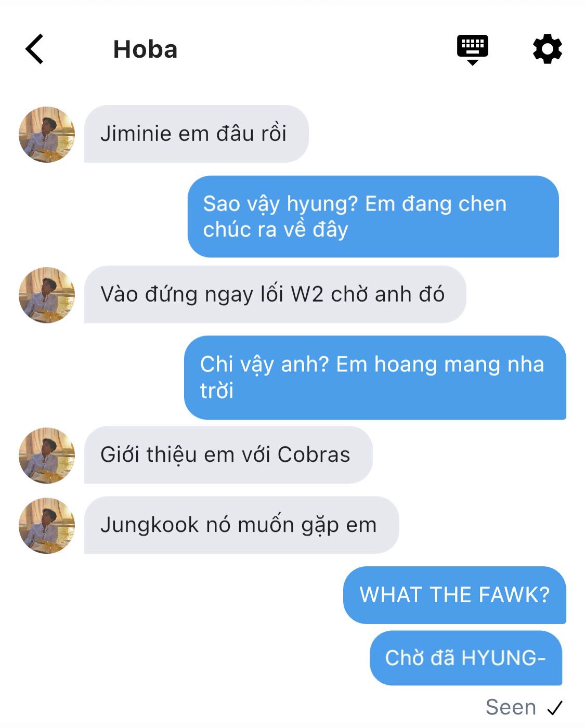Tap avatar beside Cobras message
This screenshot has height=728, width=585.
(47, 456)
